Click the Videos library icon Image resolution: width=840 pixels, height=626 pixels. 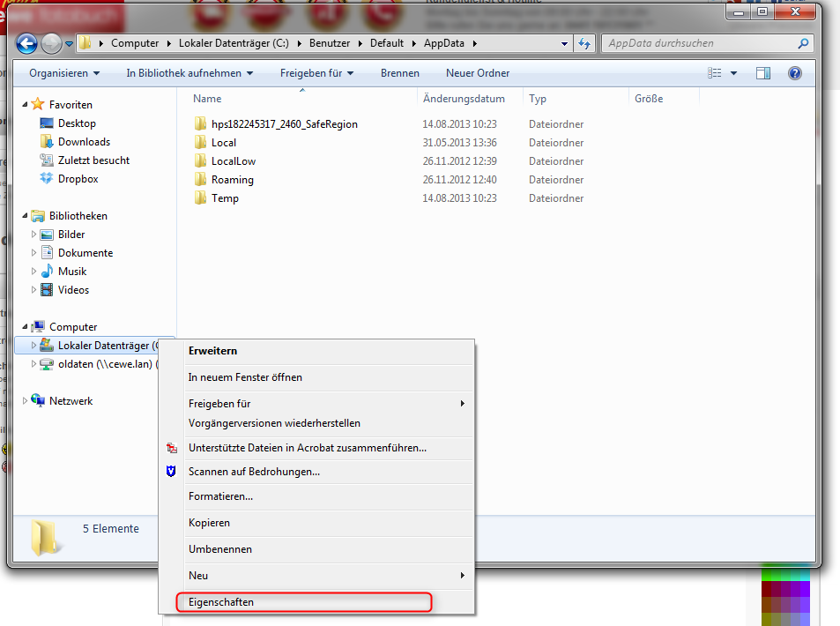click(47, 290)
